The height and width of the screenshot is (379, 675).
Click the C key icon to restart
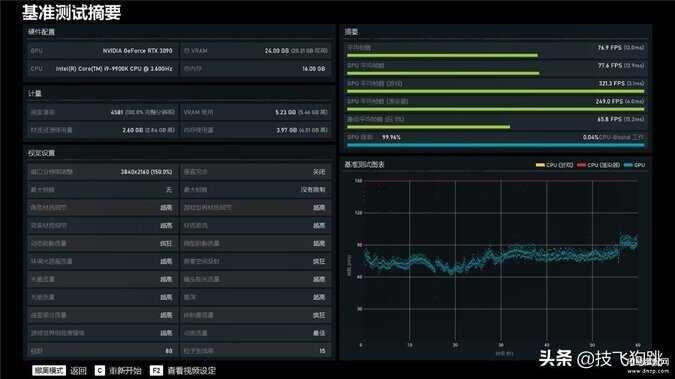click(x=99, y=370)
